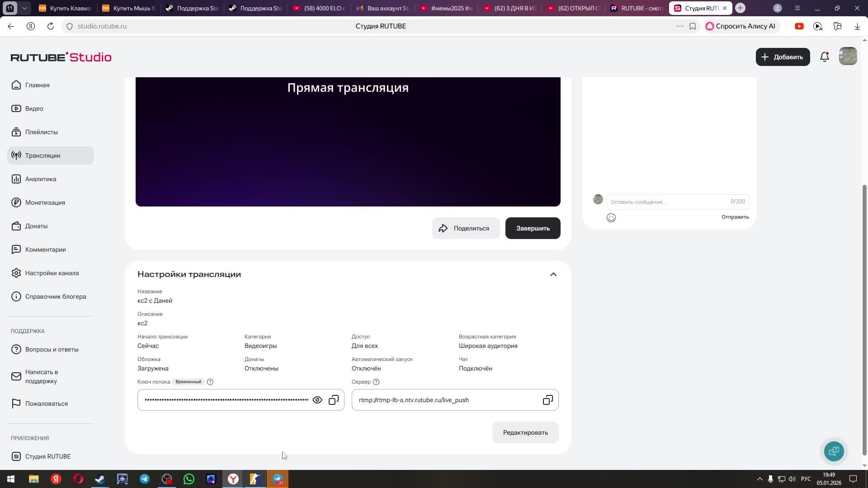
Task: Open Steam from the taskbar
Action: coord(100,479)
